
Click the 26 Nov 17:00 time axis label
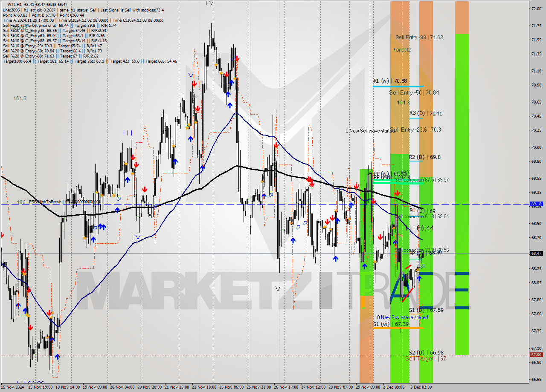pyautogui.click(x=287, y=387)
